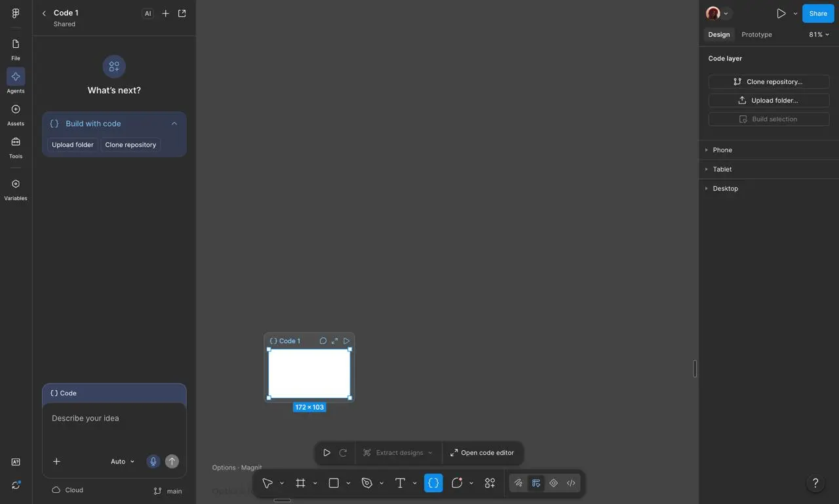Open the Frame tool options chevron
Viewport: 839px width, 504px height.
tap(315, 484)
